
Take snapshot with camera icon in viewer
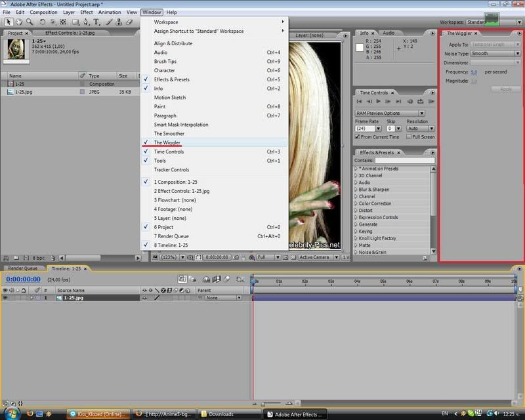tap(236, 257)
